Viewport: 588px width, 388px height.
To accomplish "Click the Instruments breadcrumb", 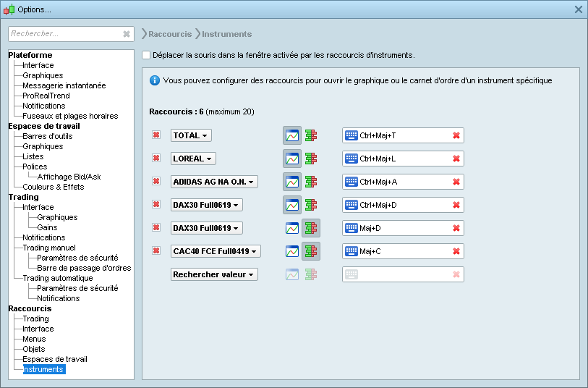I will (227, 34).
